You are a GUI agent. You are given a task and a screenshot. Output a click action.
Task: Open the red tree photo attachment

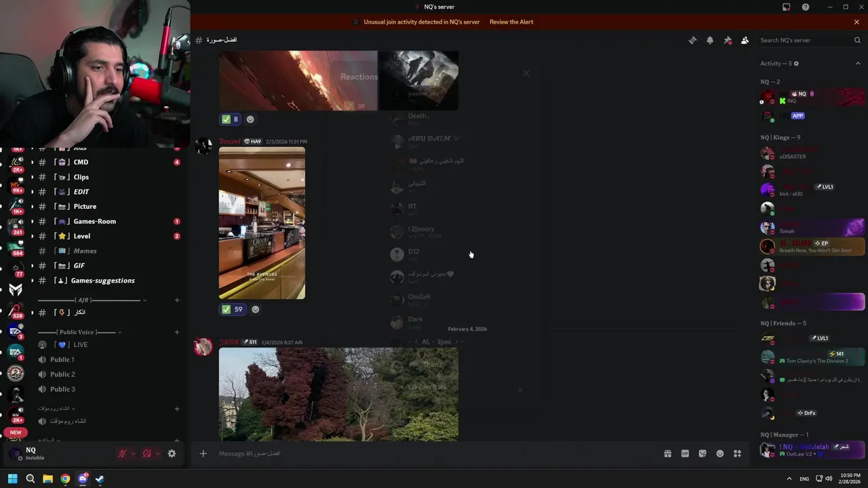tap(338, 394)
